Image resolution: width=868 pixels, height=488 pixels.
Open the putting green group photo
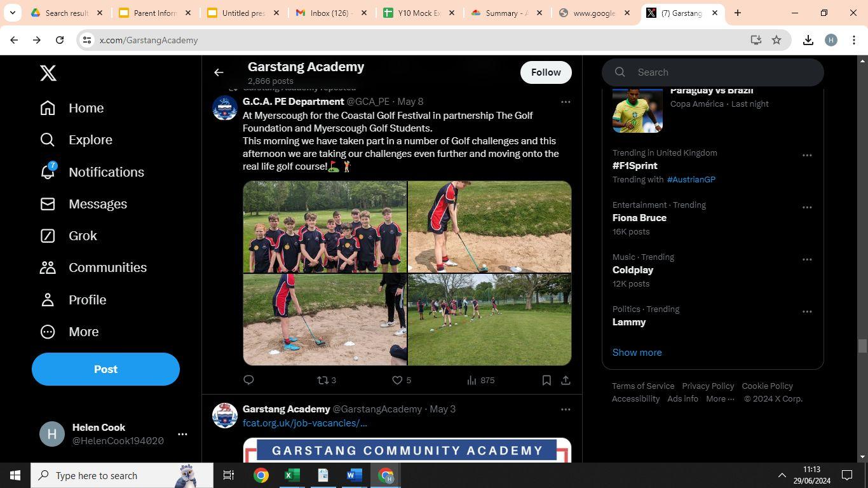pos(489,320)
